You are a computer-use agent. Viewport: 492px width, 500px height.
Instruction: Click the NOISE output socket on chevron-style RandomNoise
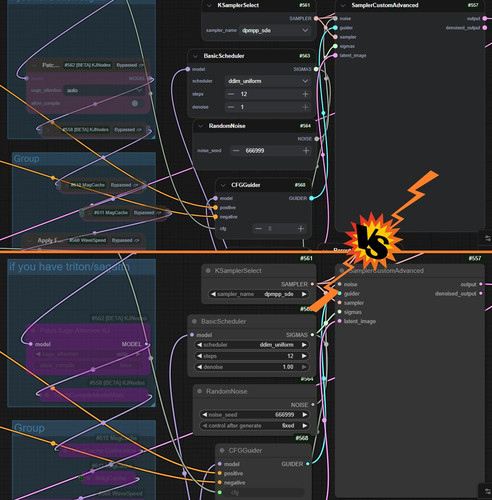pos(317,139)
